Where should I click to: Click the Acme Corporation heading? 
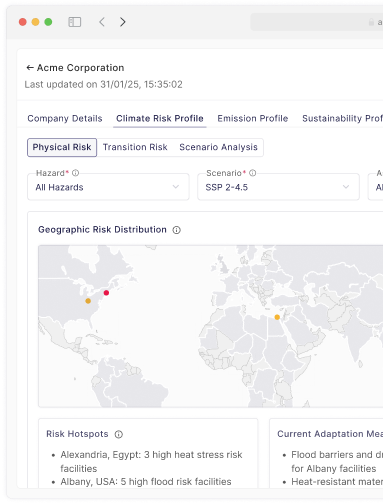tap(80, 68)
